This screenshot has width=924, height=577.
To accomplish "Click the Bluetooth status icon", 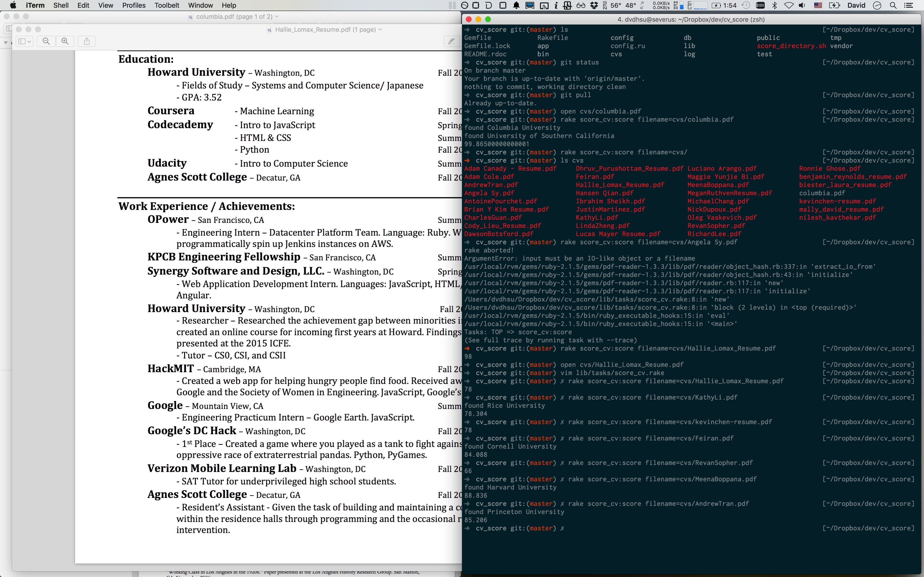I will (x=775, y=5).
